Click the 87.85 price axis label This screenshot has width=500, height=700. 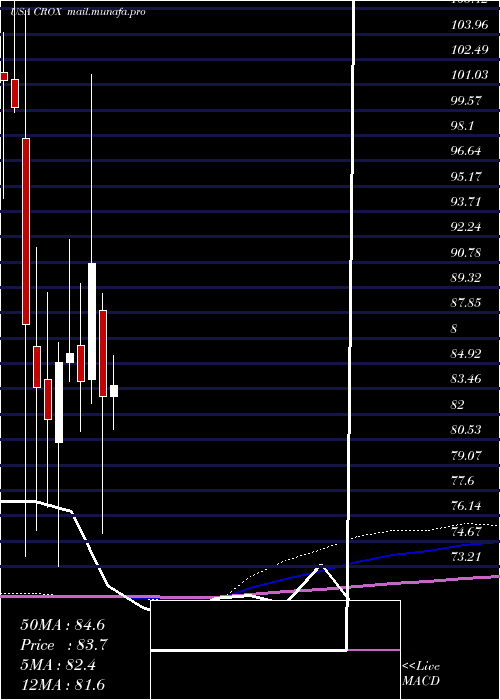[467, 303]
